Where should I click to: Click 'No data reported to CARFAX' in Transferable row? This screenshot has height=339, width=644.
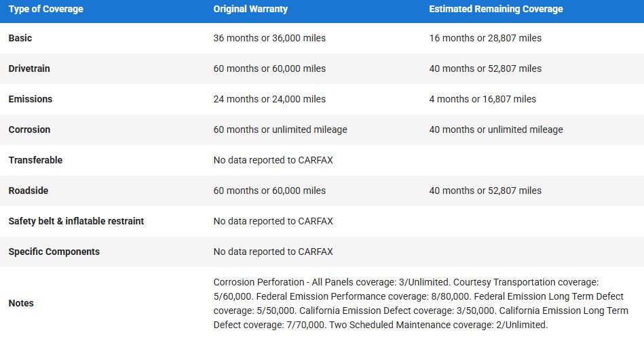[273, 160]
